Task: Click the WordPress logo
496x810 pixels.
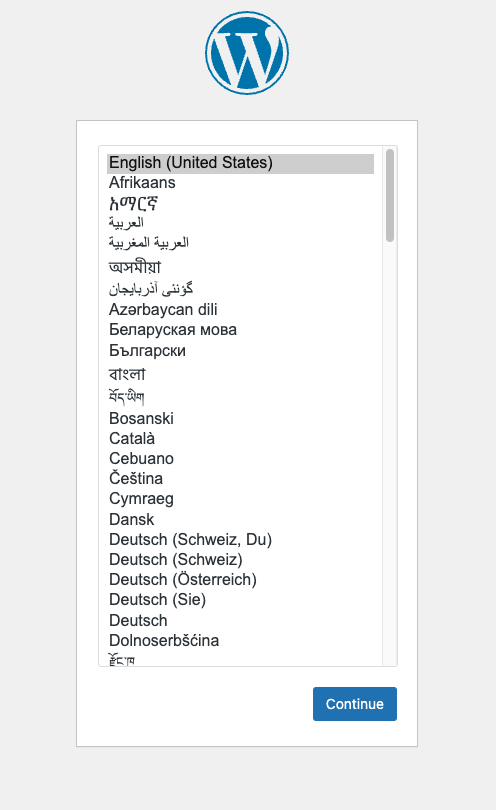Action: (247, 53)
